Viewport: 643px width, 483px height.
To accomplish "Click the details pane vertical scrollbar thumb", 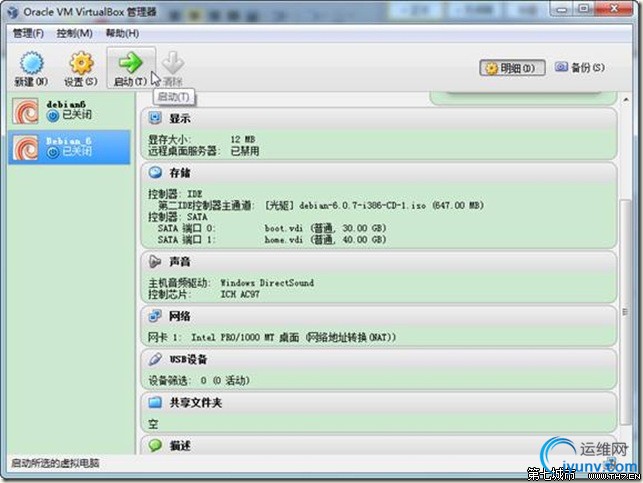I will pyautogui.click(x=625, y=312).
